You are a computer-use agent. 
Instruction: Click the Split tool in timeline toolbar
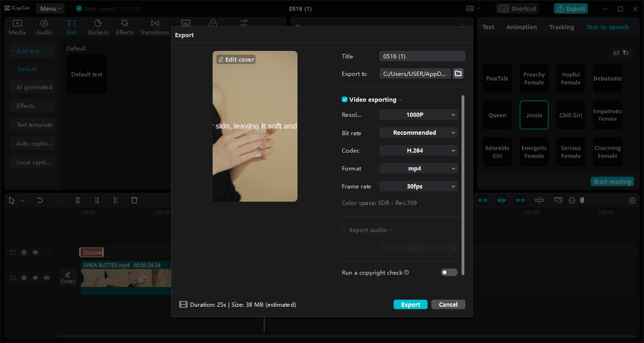77,200
